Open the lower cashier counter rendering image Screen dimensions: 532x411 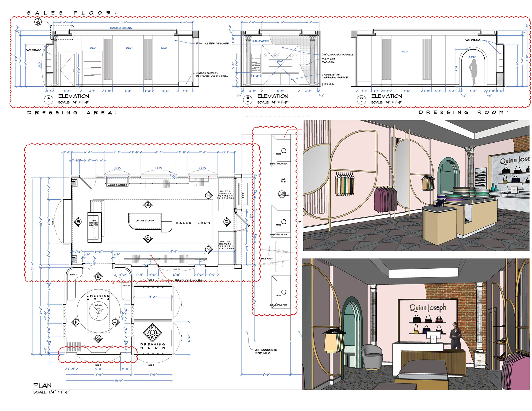pyautogui.click(x=416, y=324)
